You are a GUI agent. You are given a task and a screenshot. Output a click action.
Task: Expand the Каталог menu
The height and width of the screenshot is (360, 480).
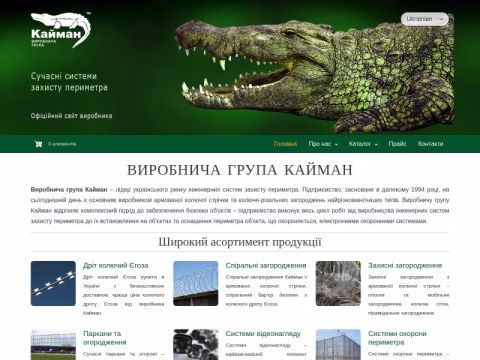pos(363,144)
